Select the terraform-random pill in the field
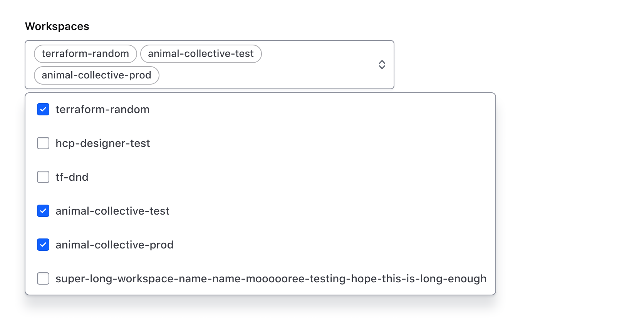Viewport: 644px width, 320px height. (85, 54)
